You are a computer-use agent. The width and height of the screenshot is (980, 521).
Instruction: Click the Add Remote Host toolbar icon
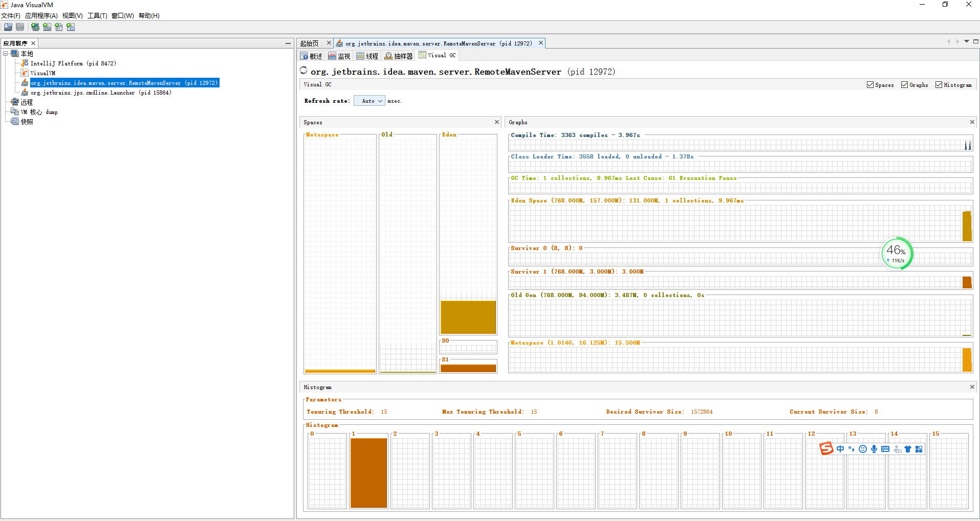(x=35, y=27)
